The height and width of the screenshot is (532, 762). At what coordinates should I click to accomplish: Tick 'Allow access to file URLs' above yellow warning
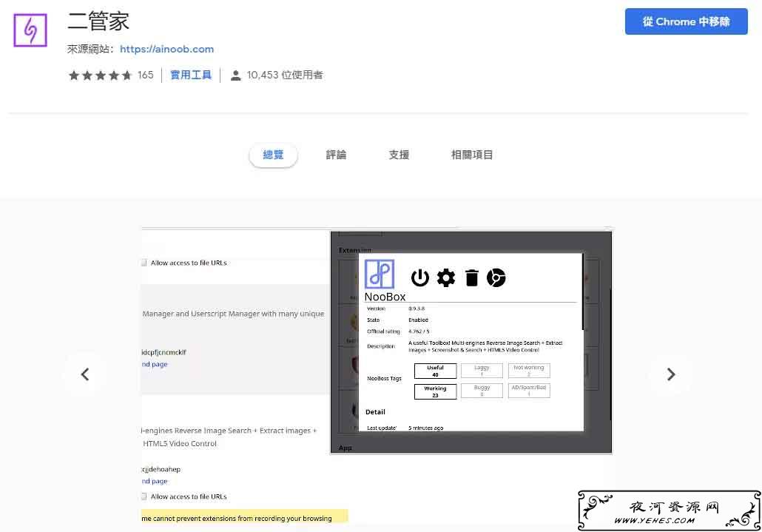coord(144,496)
